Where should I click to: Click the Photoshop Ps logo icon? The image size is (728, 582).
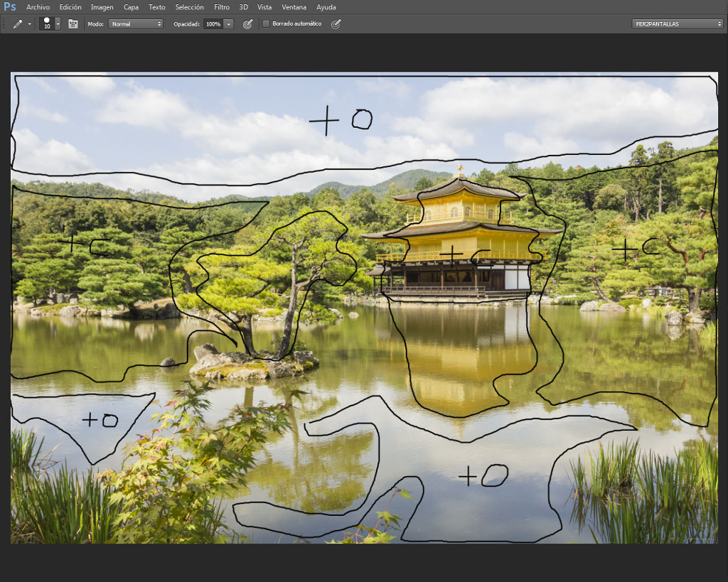pos(10,7)
